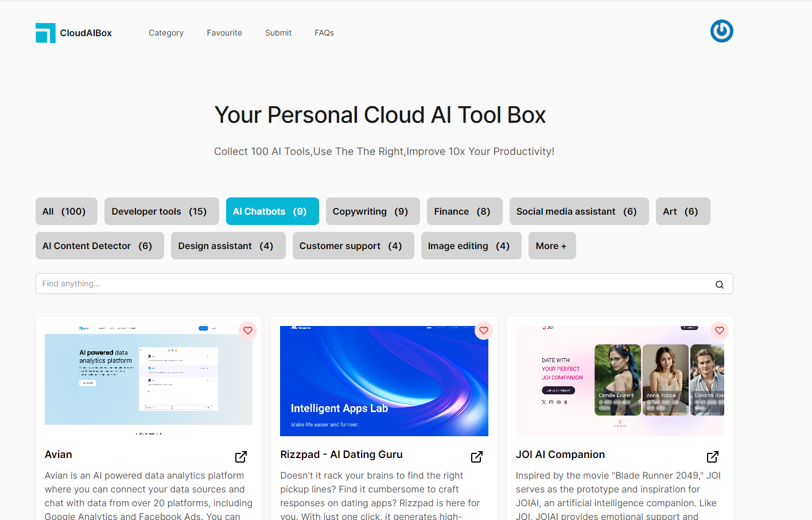The height and width of the screenshot is (520, 812).
Task: Open the Submit page
Action: pos(278,33)
